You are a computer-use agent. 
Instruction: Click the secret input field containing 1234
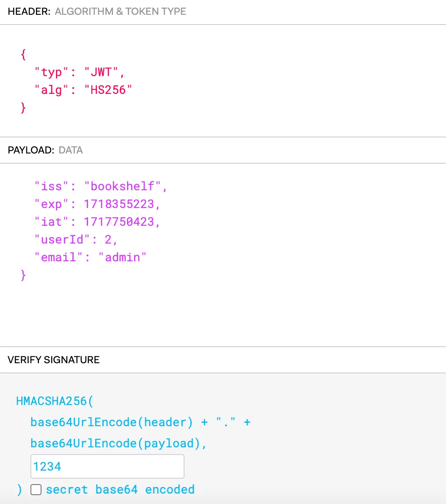coord(107,466)
